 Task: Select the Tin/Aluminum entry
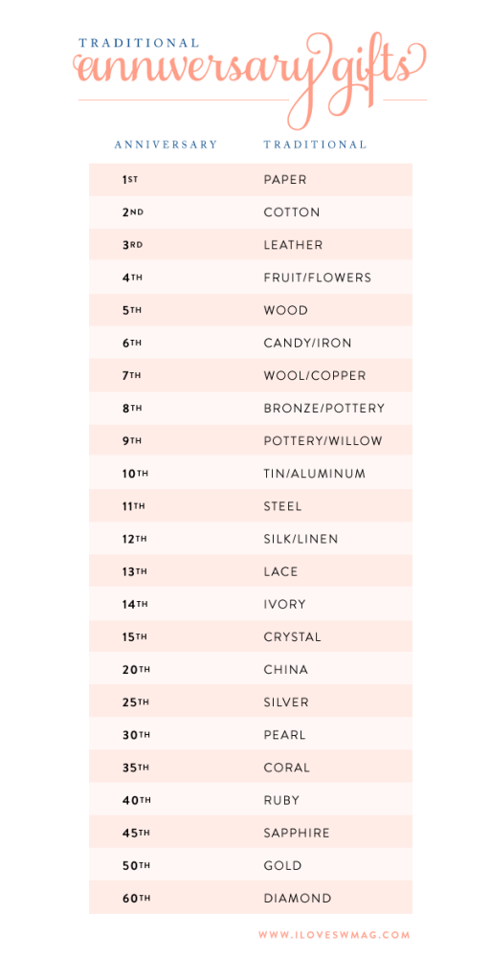point(314,474)
